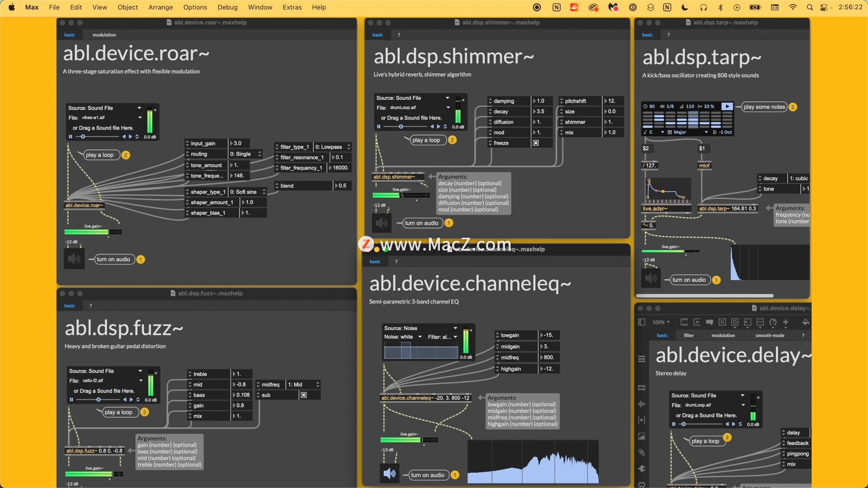Click the plus add-object icon in delay toolbar

coord(785,322)
